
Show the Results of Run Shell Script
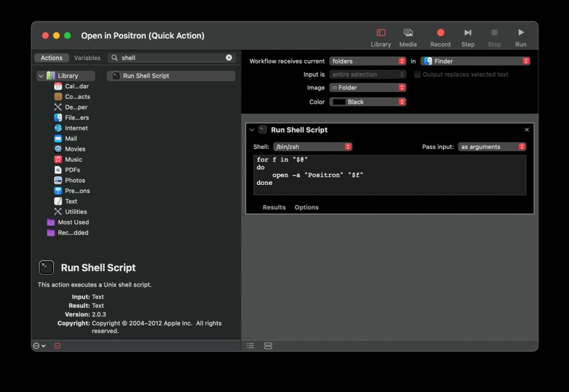274,207
